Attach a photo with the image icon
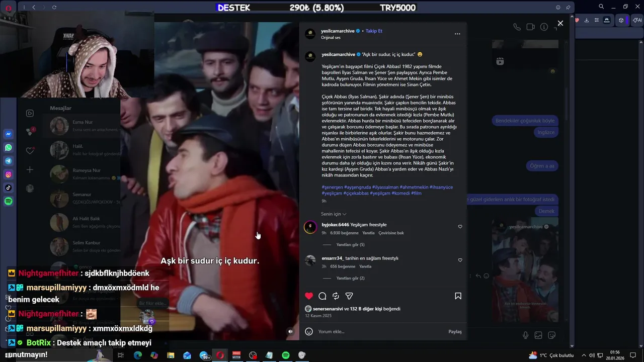The height and width of the screenshot is (362, 644). click(x=538, y=335)
